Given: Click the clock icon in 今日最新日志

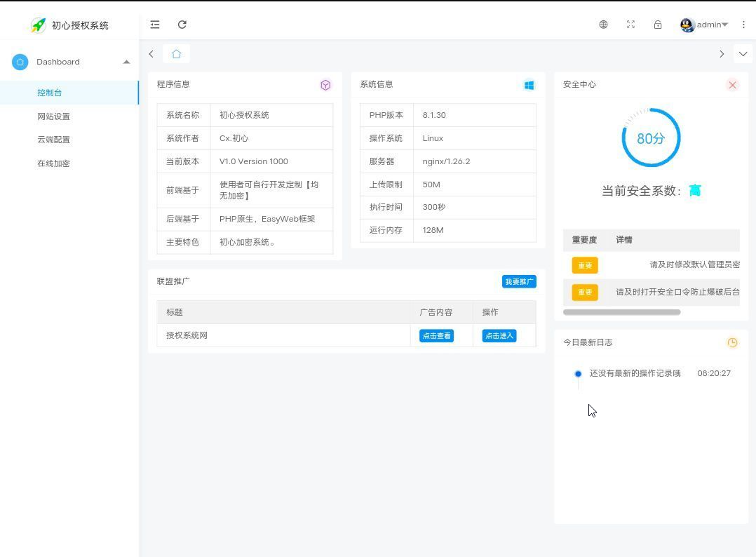Looking at the screenshot, I should pos(732,343).
